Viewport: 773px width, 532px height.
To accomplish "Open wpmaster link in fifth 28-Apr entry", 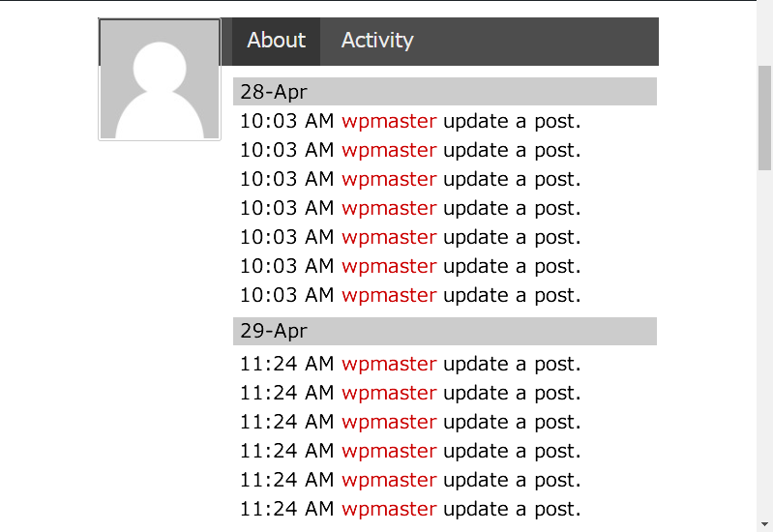I will 389,238.
